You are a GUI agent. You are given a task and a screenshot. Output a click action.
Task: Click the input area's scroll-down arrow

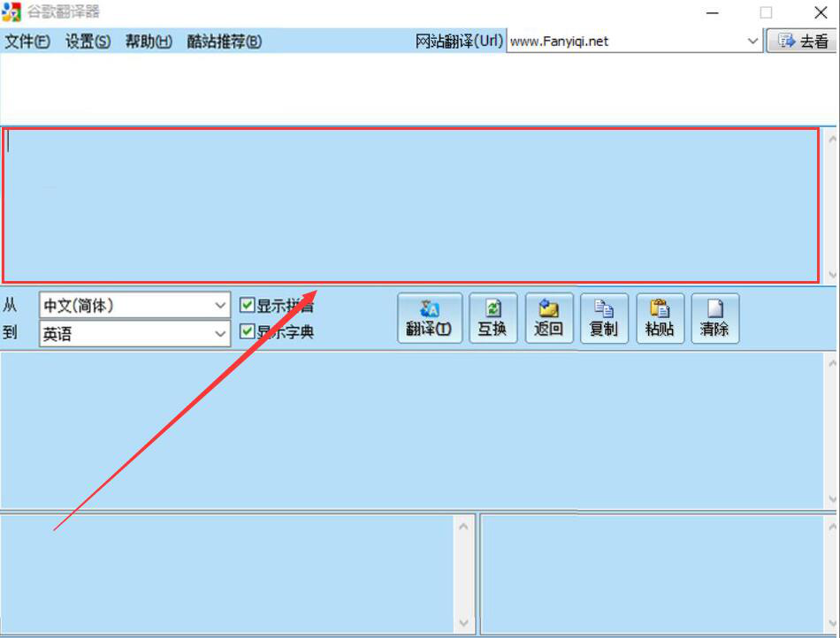click(x=832, y=275)
